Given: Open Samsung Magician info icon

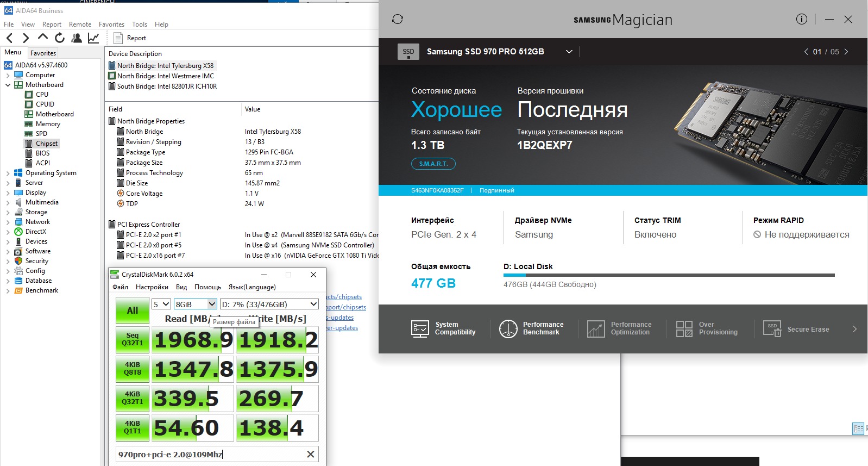Looking at the screenshot, I should (x=802, y=19).
